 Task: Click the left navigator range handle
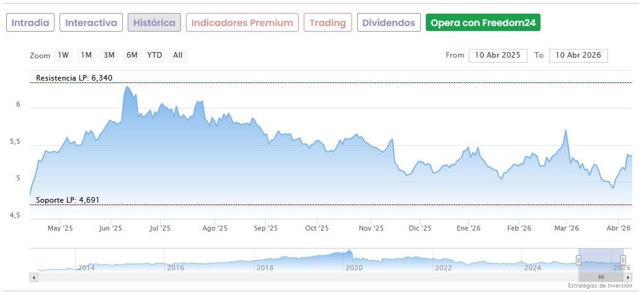point(579,260)
